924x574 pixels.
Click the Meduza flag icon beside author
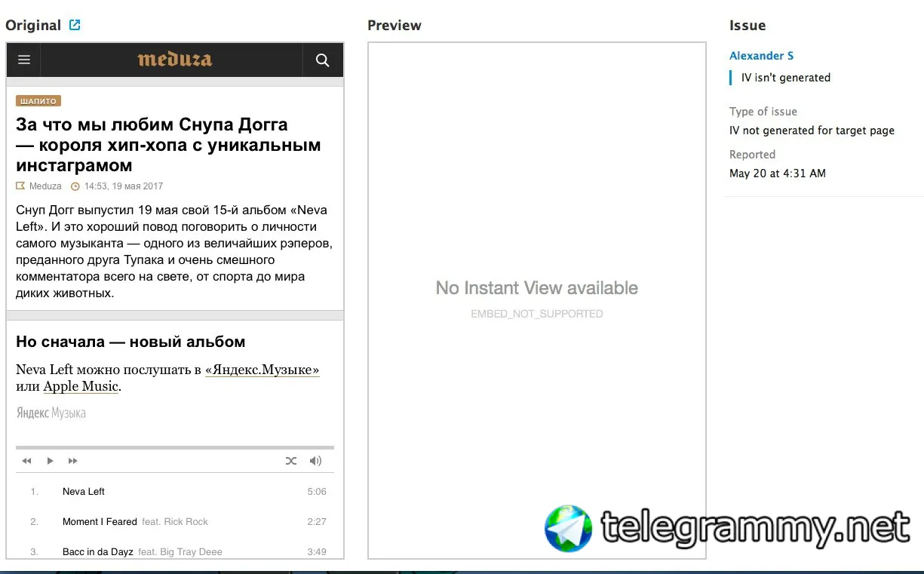[x=20, y=186]
